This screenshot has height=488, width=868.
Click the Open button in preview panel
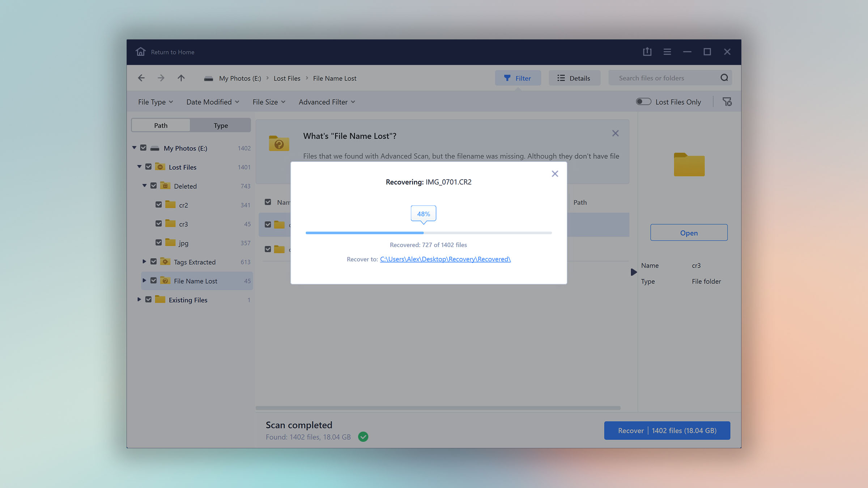[x=689, y=232]
